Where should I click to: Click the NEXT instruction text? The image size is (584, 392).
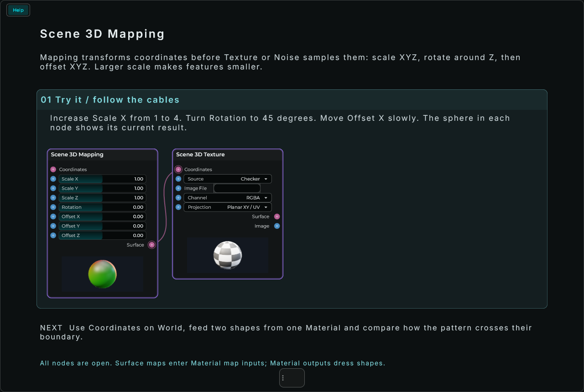[x=286, y=332]
